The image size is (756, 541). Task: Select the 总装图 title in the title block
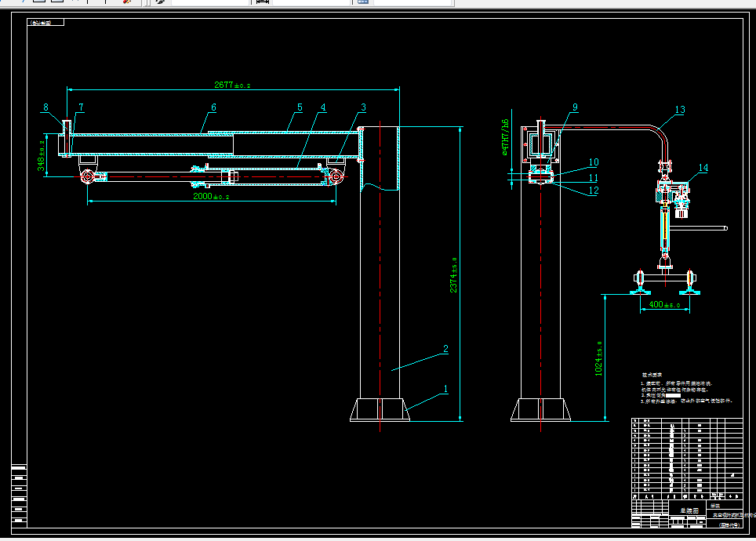(x=689, y=510)
